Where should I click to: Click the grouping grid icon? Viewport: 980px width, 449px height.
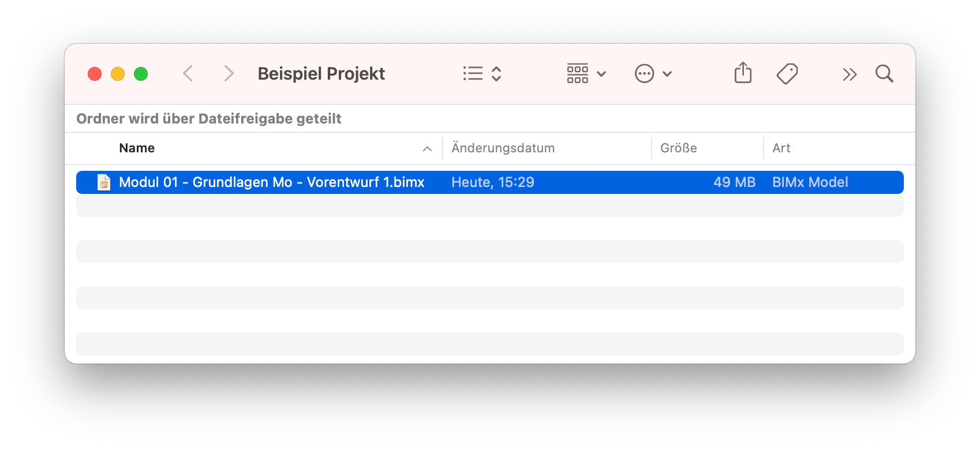[577, 74]
